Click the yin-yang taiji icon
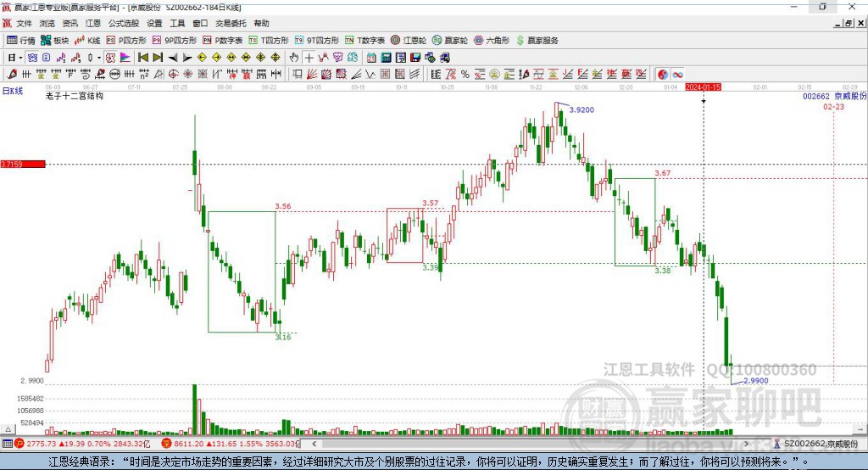This screenshot has width=868, height=470. [x=663, y=75]
